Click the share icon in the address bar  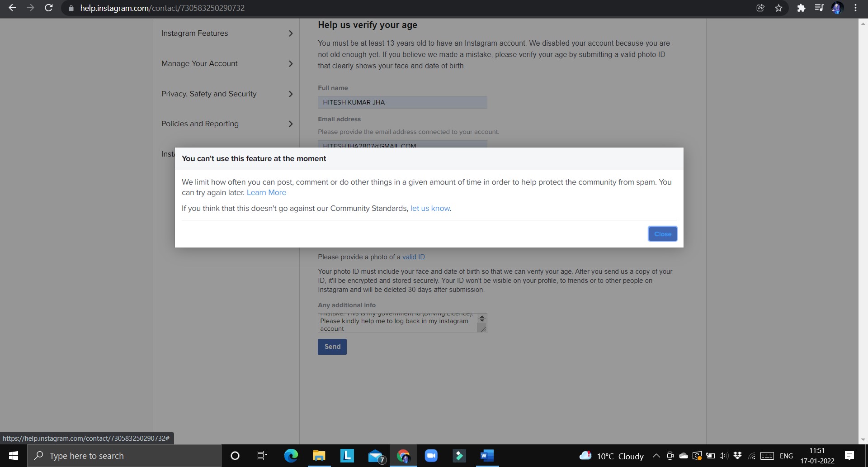[x=760, y=8]
